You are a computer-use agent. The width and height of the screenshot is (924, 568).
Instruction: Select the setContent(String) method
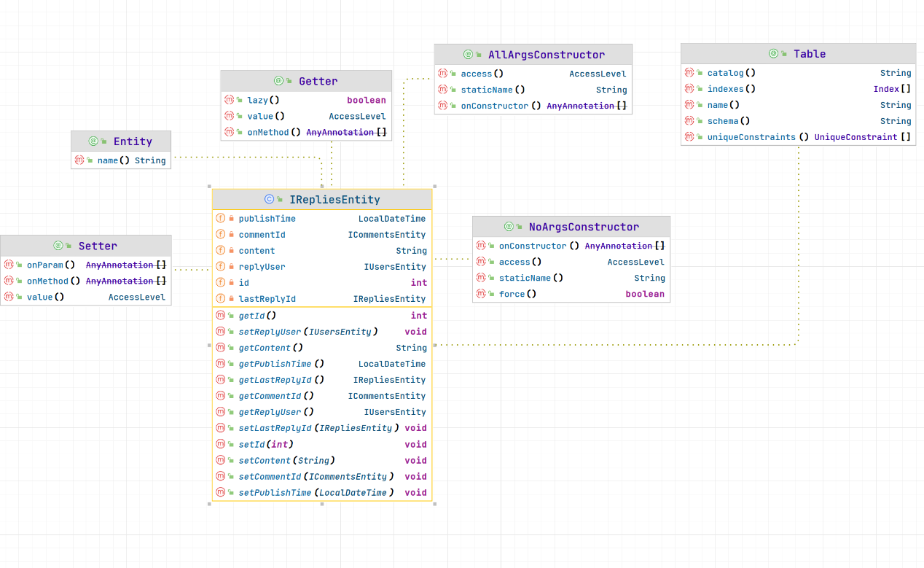pos(322,460)
